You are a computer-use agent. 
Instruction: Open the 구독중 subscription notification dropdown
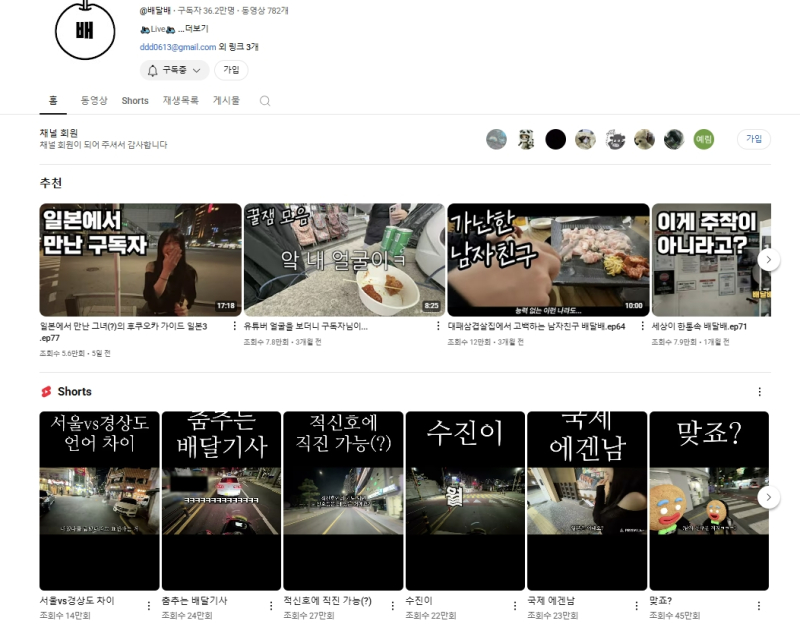coord(174,70)
